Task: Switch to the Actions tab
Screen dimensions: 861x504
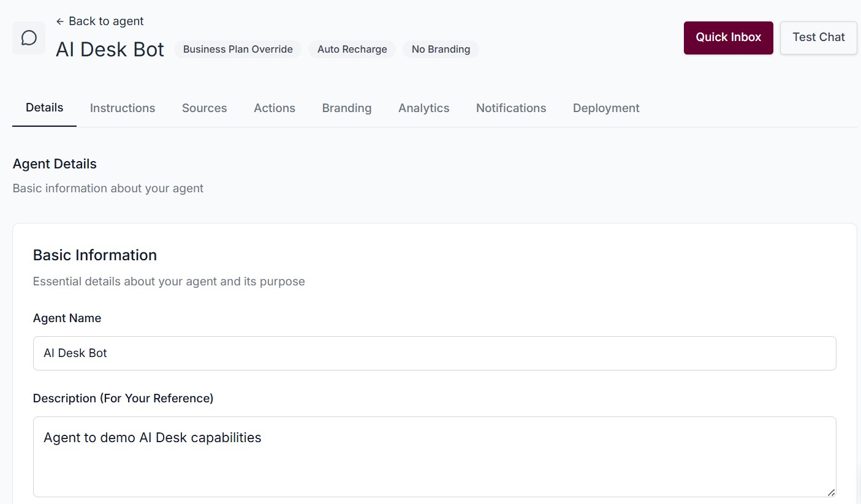Action: [x=274, y=108]
